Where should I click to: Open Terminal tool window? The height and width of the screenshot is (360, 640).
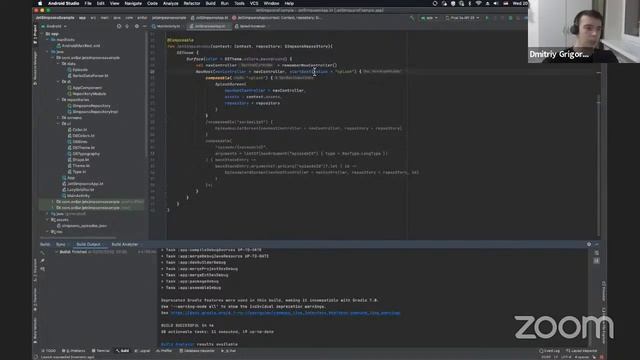point(100,351)
